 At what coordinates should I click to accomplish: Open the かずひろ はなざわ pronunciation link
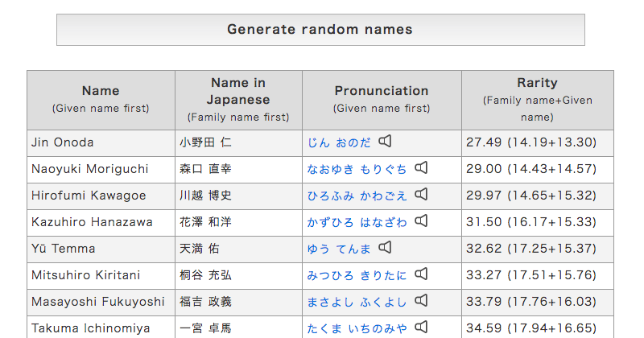(357, 222)
